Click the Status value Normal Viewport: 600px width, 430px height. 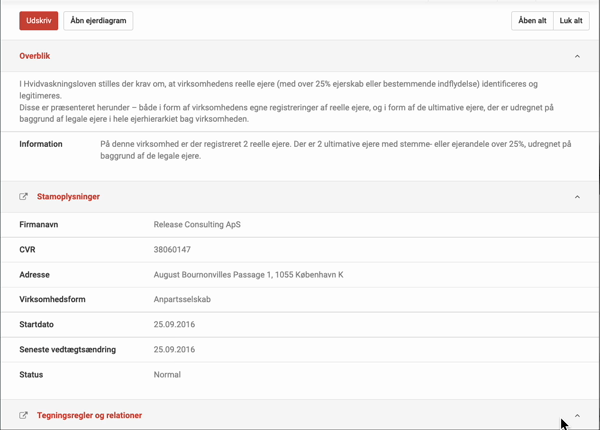point(167,375)
